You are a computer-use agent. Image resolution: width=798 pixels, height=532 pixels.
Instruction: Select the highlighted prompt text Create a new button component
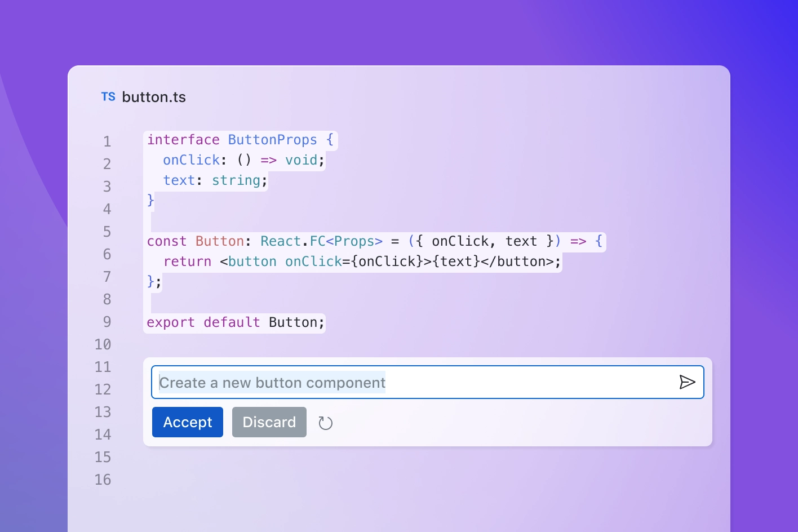point(272,382)
